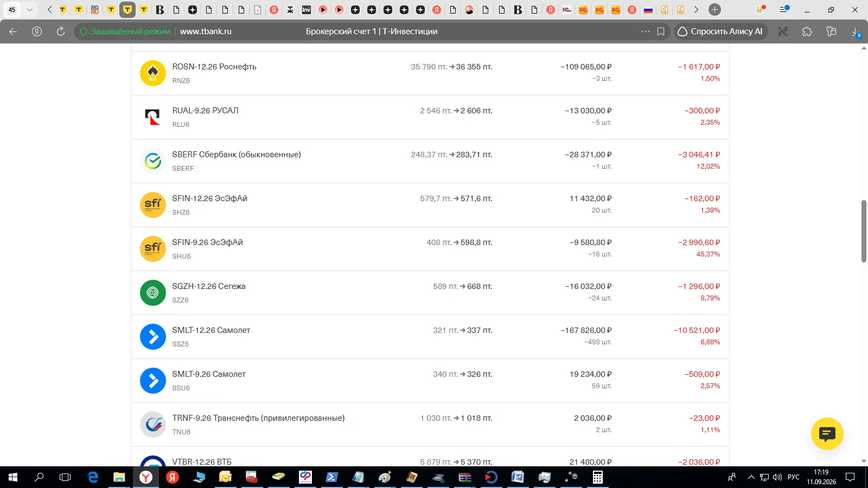Click the www.tbank.ru address field
Viewport: 868px width, 488px height.
tap(206, 31)
